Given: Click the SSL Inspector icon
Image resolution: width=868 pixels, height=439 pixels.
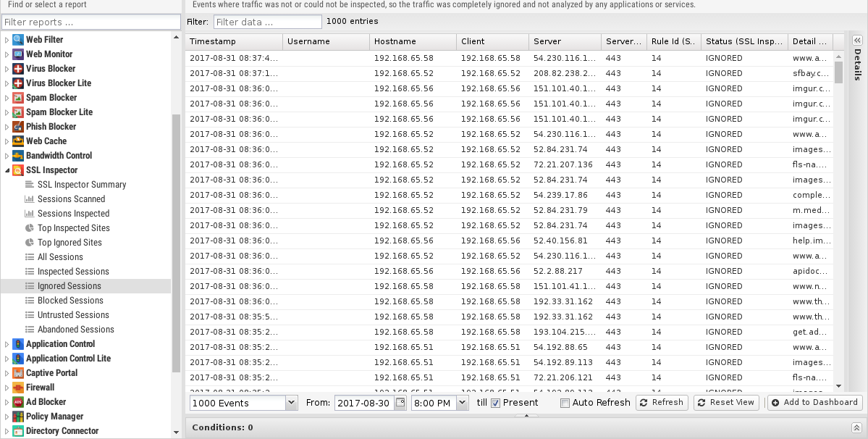Looking at the screenshot, I should click(x=18, y=170).
